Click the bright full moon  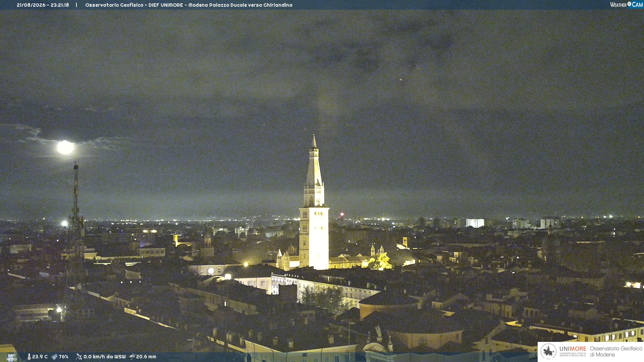65,147
